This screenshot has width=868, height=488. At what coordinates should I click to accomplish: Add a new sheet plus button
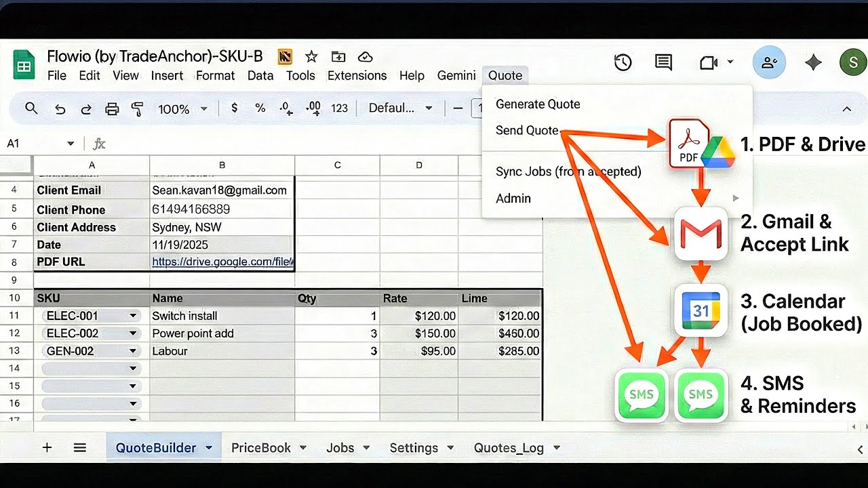(47, 447)
